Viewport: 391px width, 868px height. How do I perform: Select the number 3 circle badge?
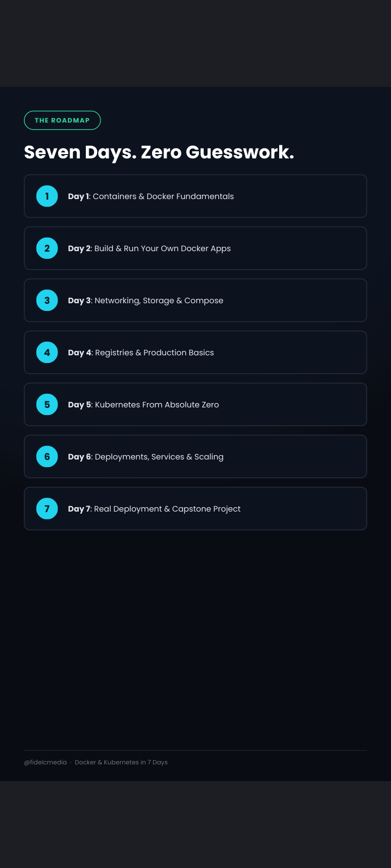click(x=47, y=301)
